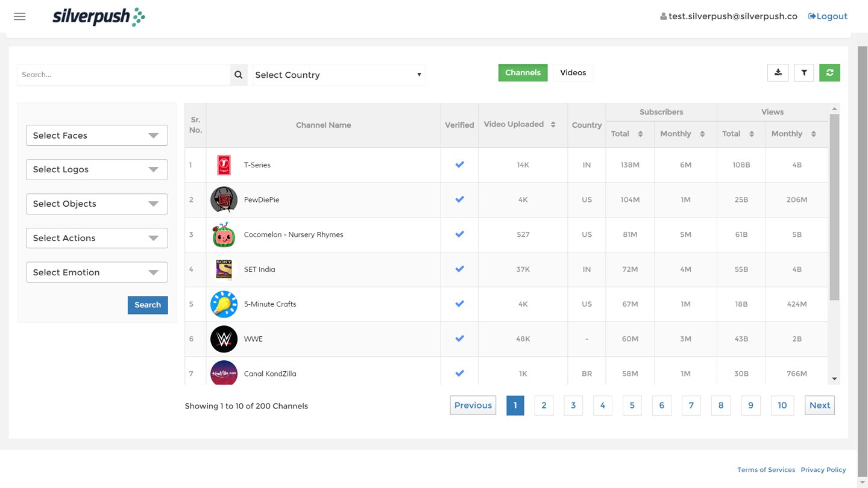The height and width of the screenshot is (488, 868).
Task: Click inside the Search text field
Action: coord(124,75)
